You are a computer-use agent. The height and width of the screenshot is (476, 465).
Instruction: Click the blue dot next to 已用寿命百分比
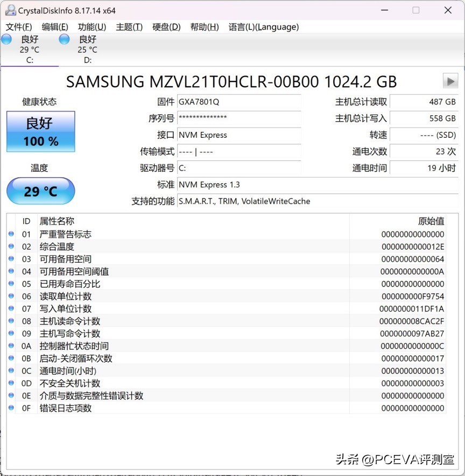pos(11,284)
